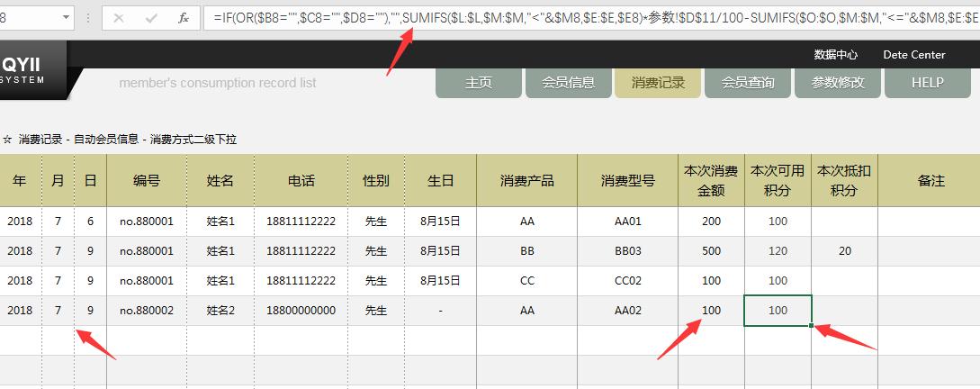Image resolution: width=980 pixels, height=389 pixels.
Task: Open the 会员信息 navigation button
Action: (x=568, y=83)
